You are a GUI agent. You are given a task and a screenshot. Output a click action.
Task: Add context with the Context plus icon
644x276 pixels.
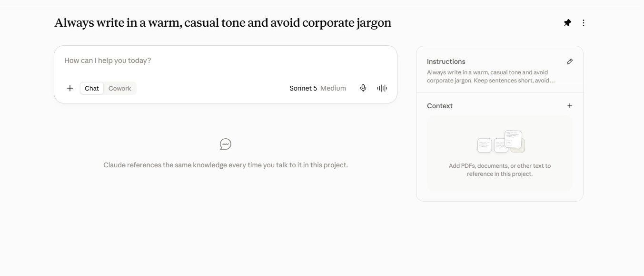570,106
